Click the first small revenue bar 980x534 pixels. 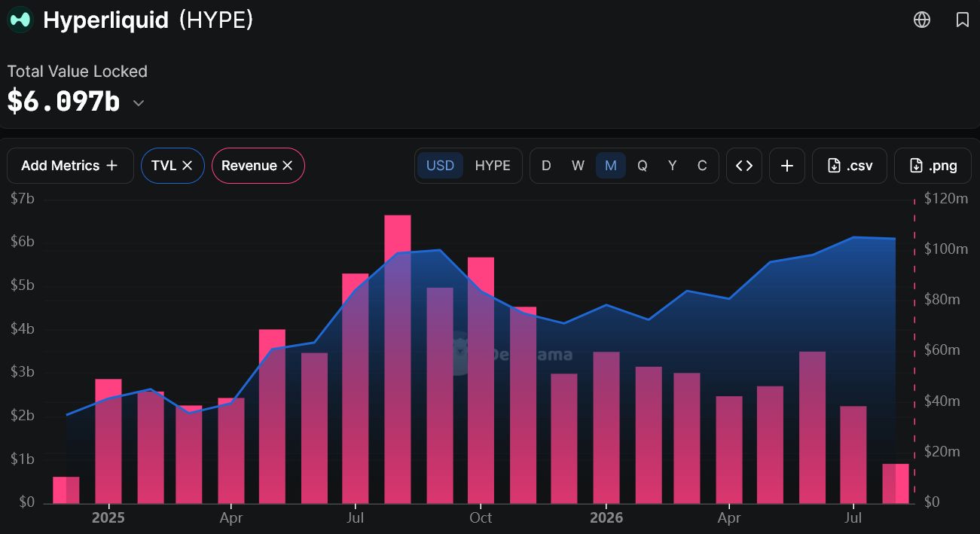(66, 490)
